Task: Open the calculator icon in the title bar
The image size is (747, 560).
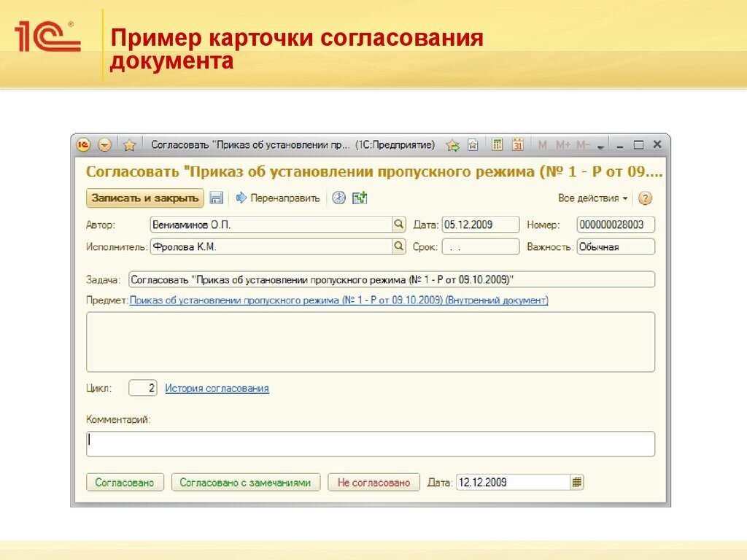Action: click(x=497, y=144)
